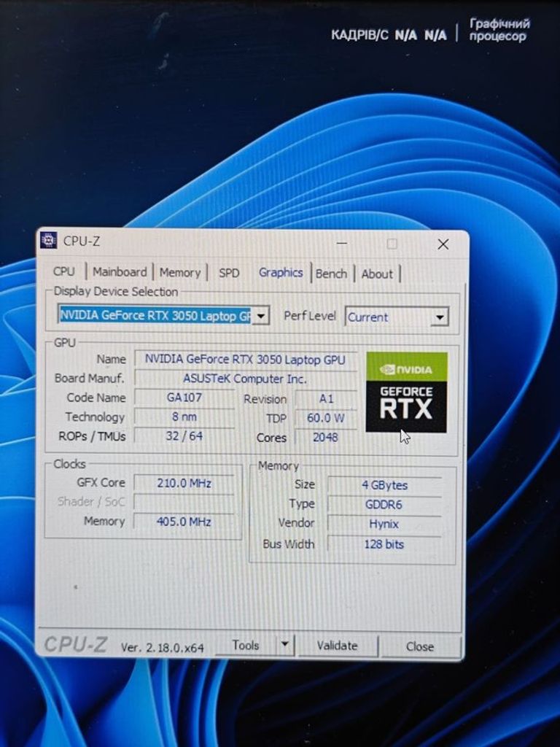This screenshot has height=747, width=560.
Task: Click the GPU Name field value
Action: click(x=245, y=359)
